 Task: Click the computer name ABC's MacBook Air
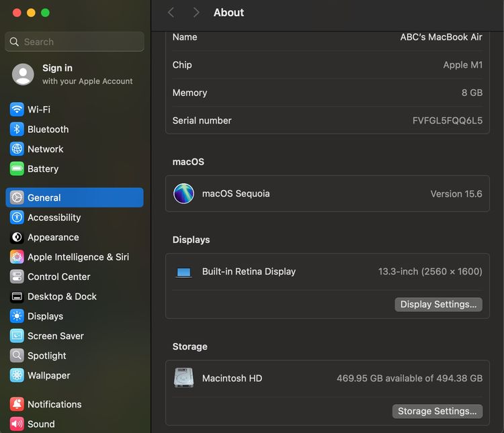click(x=441, y=37)
